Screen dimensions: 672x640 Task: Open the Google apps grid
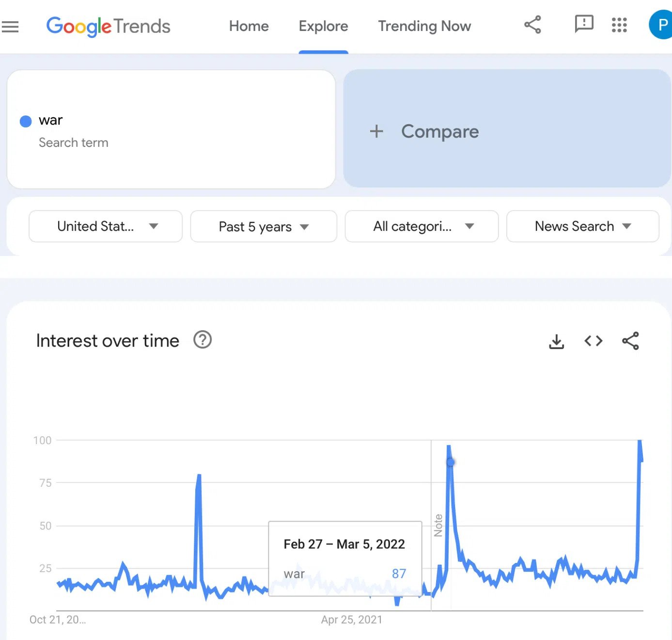(x=619, y=25)
